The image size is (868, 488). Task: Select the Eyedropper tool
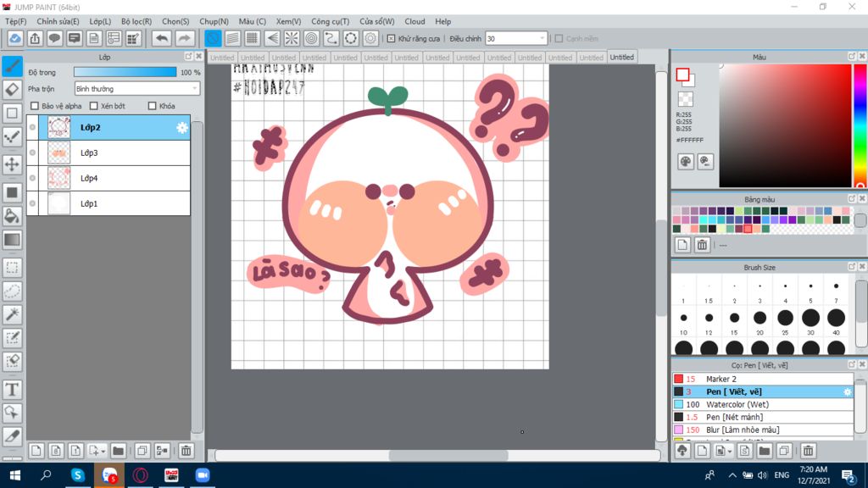click(x=12, y=436)
